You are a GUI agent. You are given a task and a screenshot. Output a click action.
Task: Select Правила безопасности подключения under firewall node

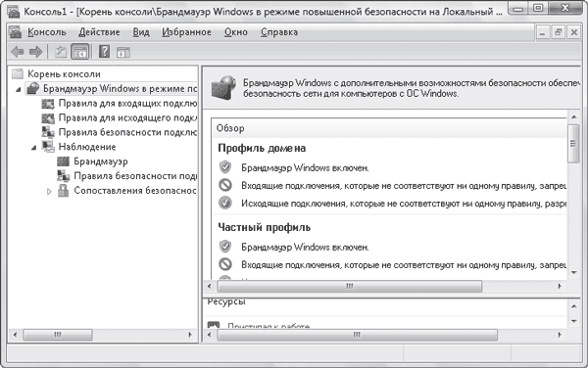pos(127,132)
